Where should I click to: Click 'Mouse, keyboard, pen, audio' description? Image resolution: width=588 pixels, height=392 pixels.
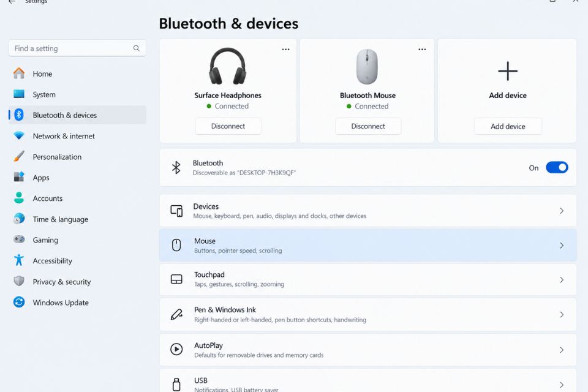point(279,216)
